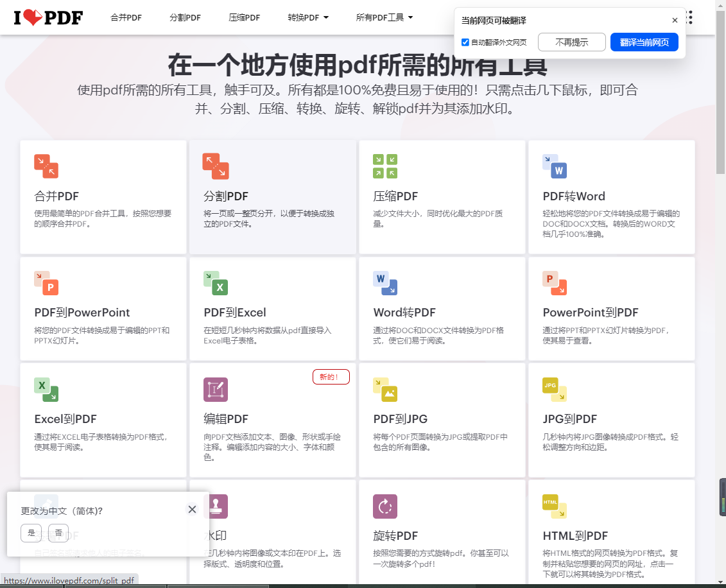Open the 压缩PDF card title
Viewport: 726px width, 588px height.
395,196
